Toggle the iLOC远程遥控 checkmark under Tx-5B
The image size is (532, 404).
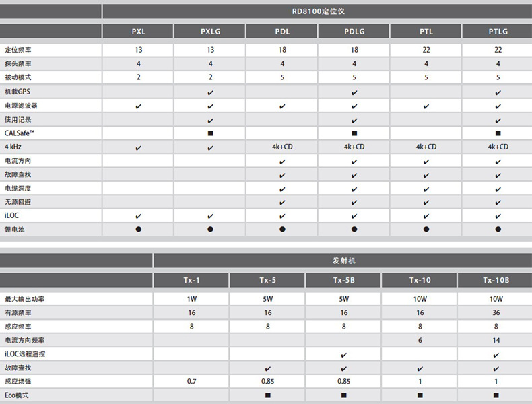pyautogui.click(x=343, y=354)
